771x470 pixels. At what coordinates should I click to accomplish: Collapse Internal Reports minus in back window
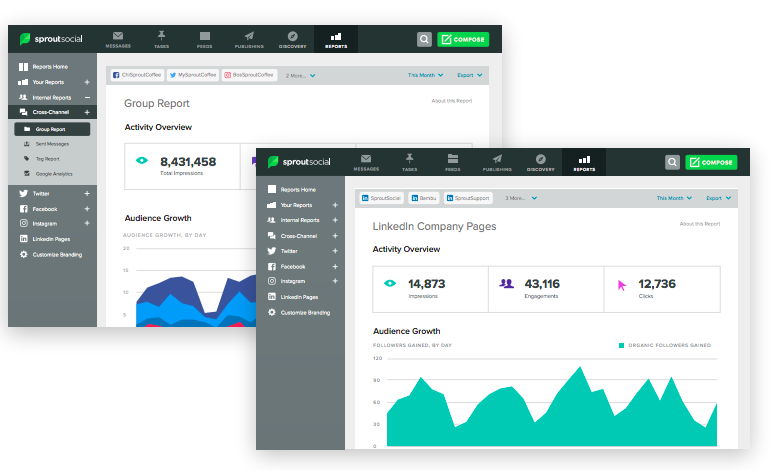[87, 97]
